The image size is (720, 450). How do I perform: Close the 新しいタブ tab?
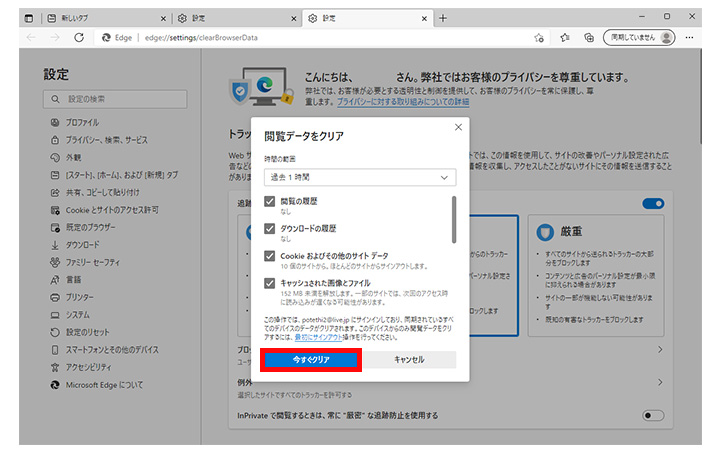(x=163, y=19)
